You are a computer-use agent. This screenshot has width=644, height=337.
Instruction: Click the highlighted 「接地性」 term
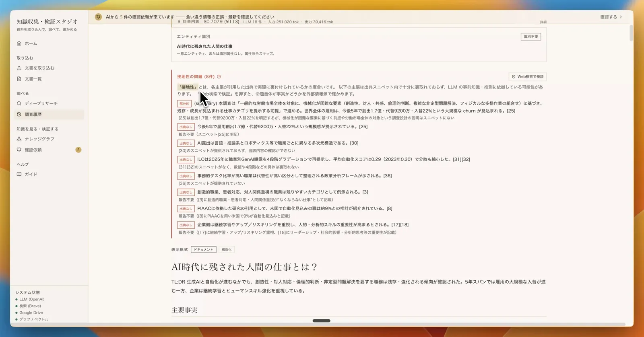point(188,87)
